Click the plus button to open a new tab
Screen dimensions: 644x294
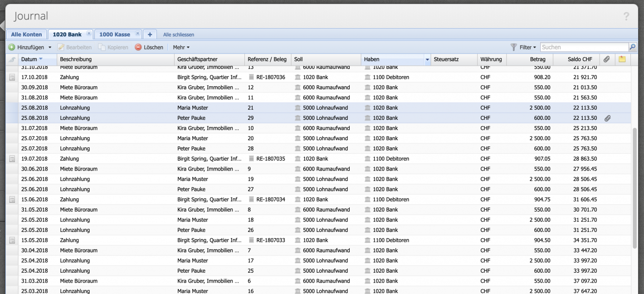pyautogui.click(x=150, y=34)
